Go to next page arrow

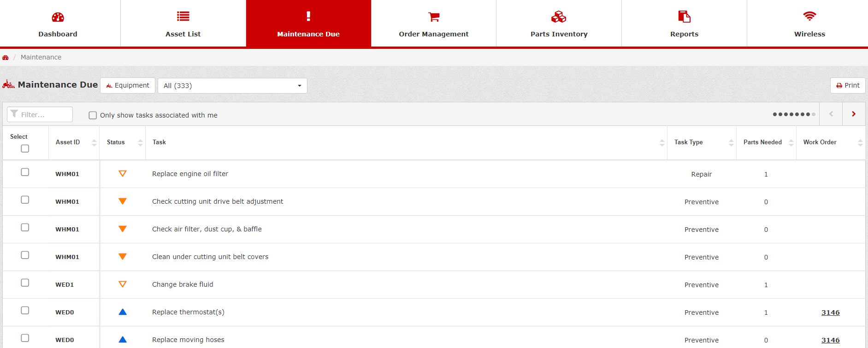pyautogui.click(x=853, y=114)
